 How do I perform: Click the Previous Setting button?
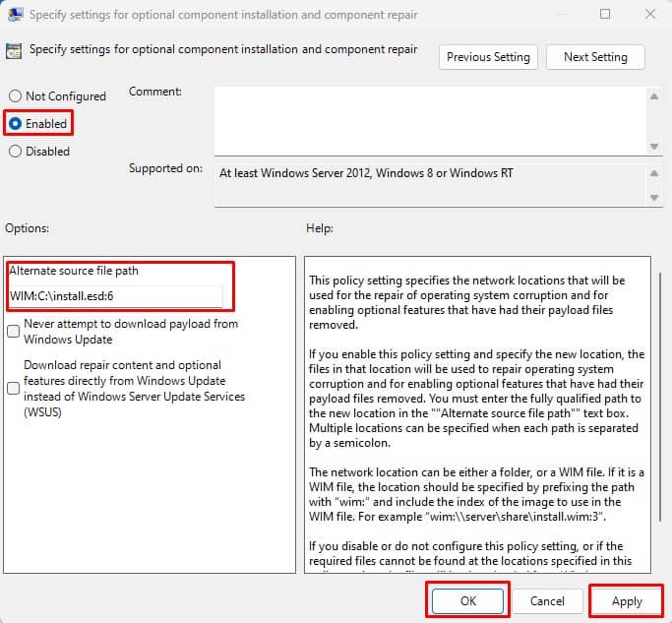click(x=488, y=57)
